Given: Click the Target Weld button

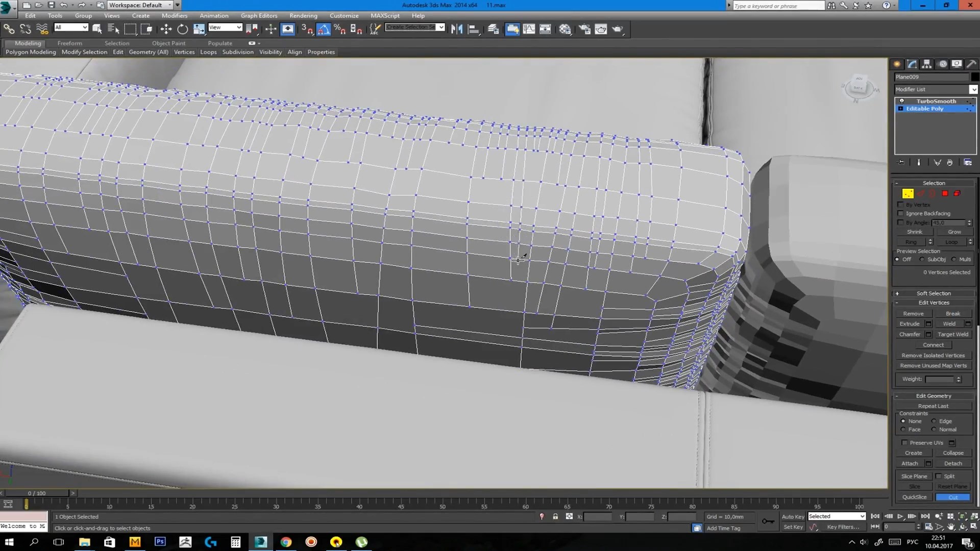Looking at the screenshot, I should tap(952, 334).
